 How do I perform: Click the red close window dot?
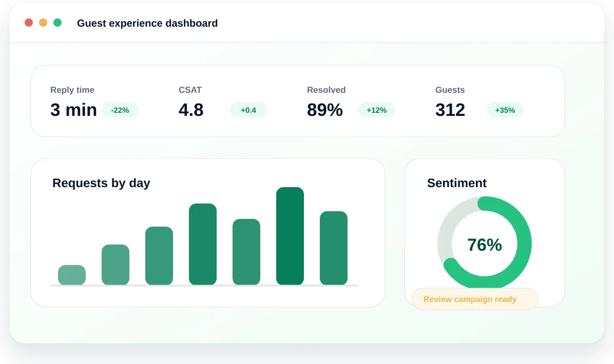(29, 23)
